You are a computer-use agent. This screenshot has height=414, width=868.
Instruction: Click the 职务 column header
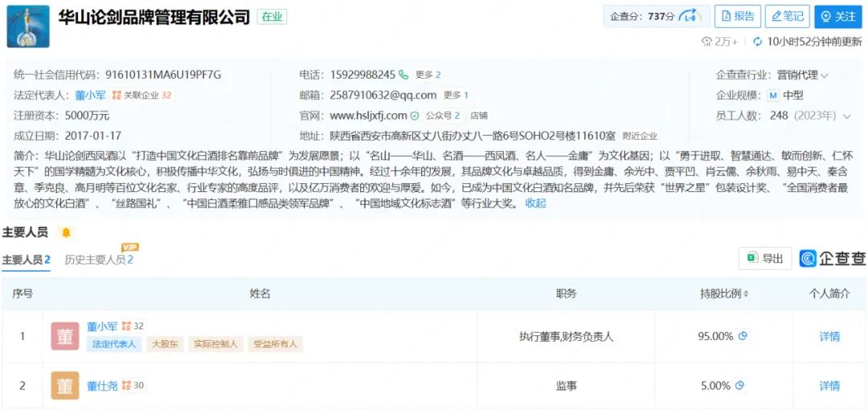(x=566, y=294)
